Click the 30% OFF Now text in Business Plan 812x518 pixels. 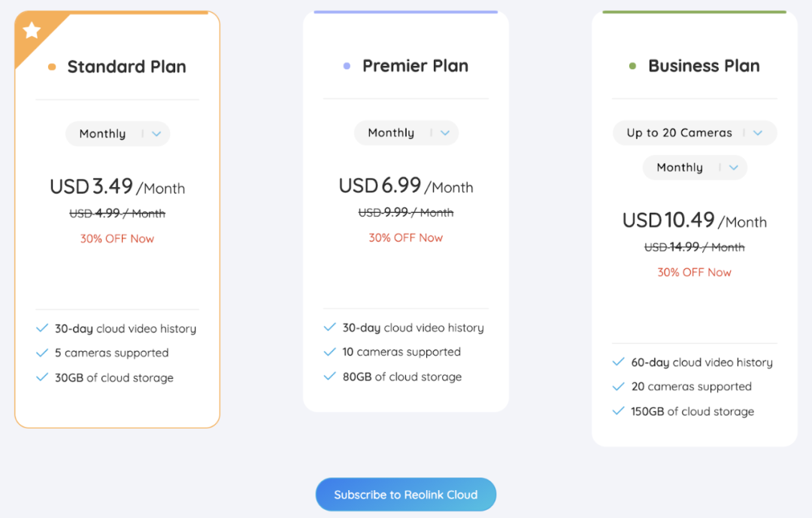[x=694, y=272]
